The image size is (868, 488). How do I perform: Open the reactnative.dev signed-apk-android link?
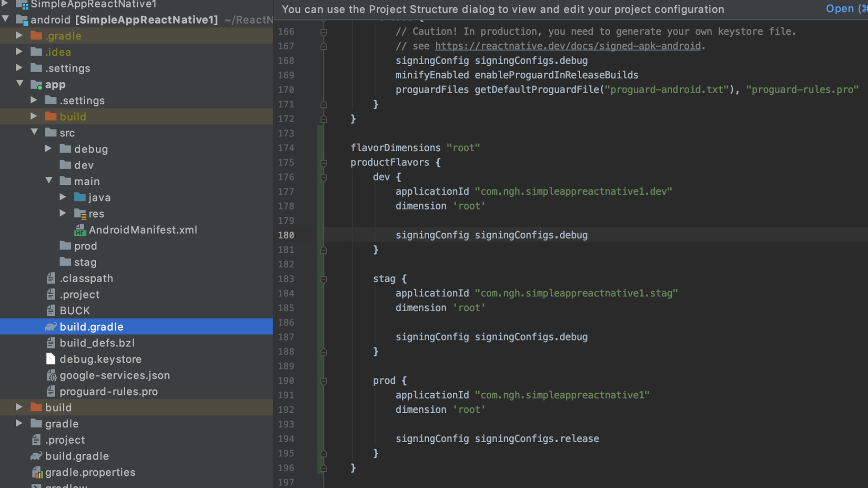point(568,46)
